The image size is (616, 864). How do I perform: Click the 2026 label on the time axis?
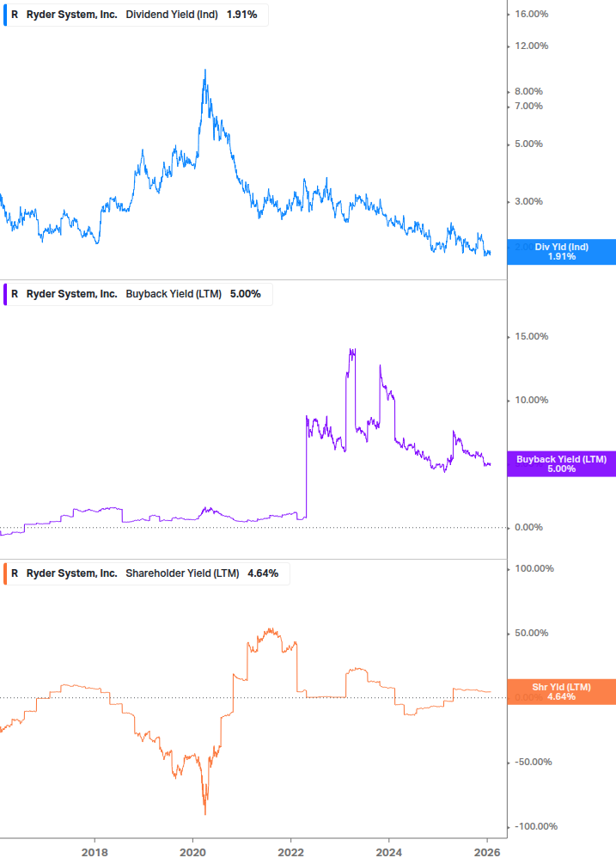487,853
